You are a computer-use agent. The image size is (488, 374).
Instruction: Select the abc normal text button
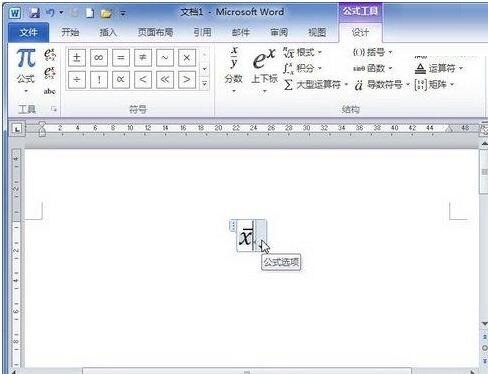(49, 91)
